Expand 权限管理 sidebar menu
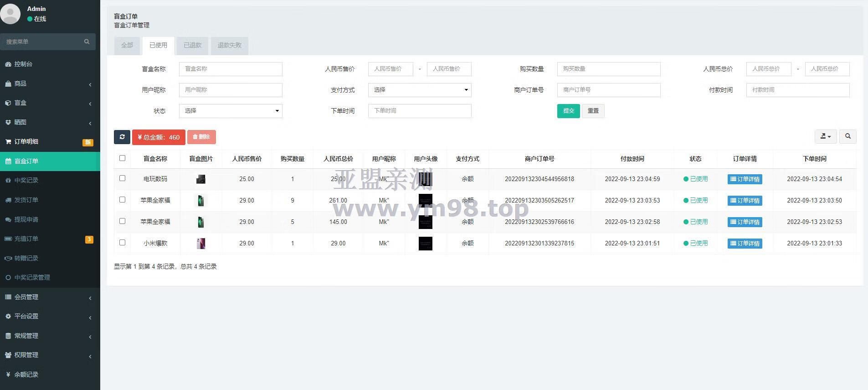Image resolution: width=868 pixels, height=390 pixels. point(50,355)
